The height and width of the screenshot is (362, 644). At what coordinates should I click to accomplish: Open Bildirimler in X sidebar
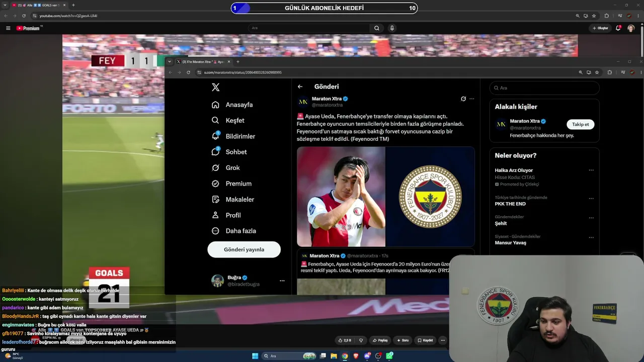pyautogui.click(x=233, y=136)
